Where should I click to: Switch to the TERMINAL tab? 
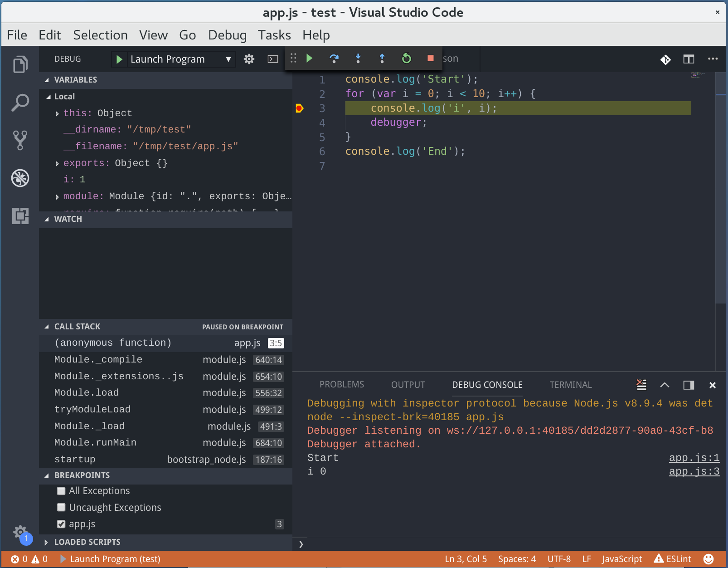(571, 385)
